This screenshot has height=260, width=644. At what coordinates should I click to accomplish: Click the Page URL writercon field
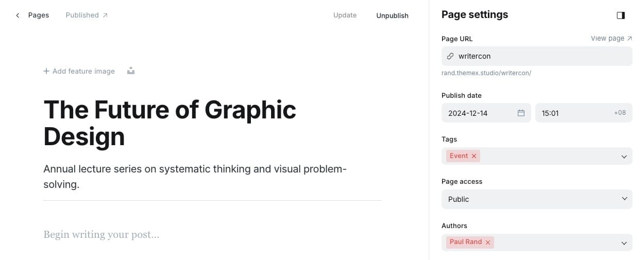pyautogui.click(x=541, y=56)
